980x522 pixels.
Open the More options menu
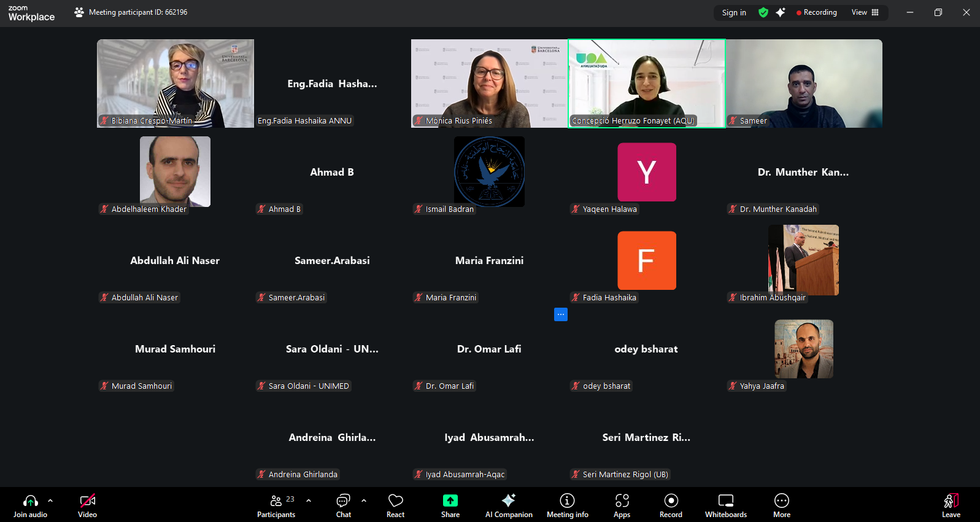(781, 501)
